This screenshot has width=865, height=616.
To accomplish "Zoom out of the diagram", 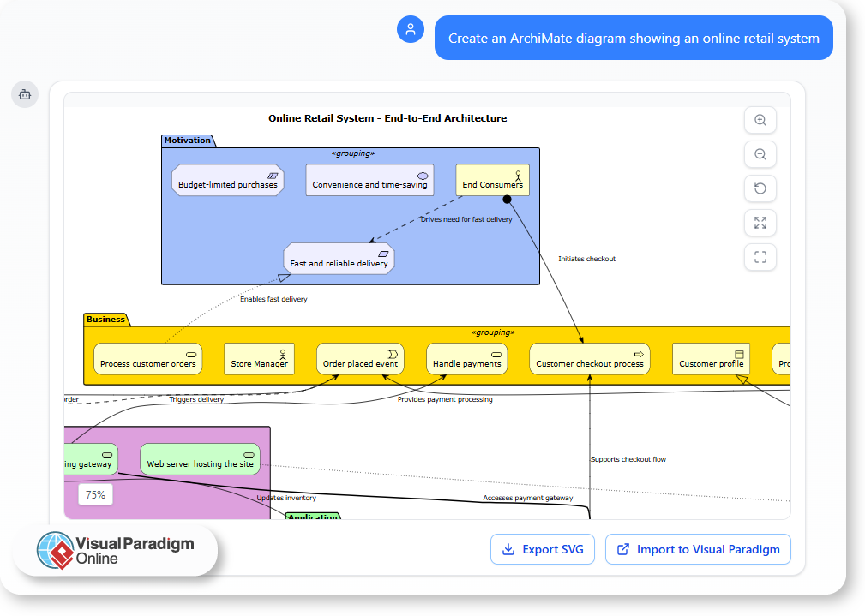I will 760,154.
